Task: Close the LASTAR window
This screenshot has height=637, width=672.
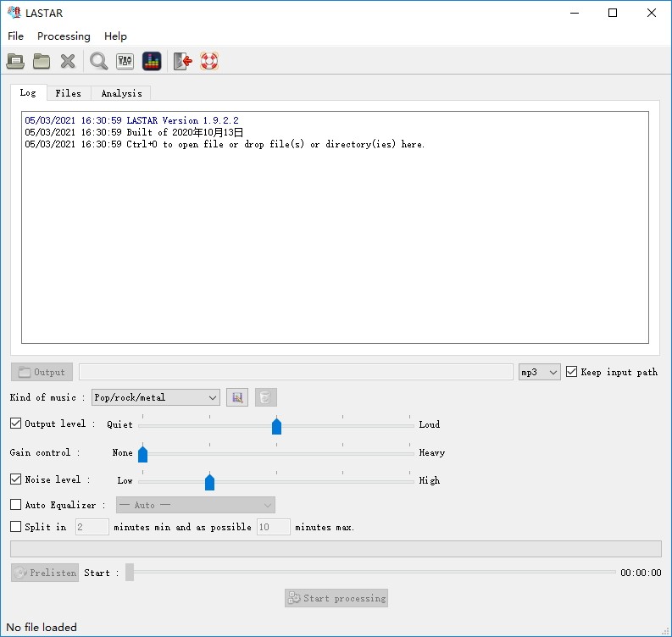Action: [652, 13]
